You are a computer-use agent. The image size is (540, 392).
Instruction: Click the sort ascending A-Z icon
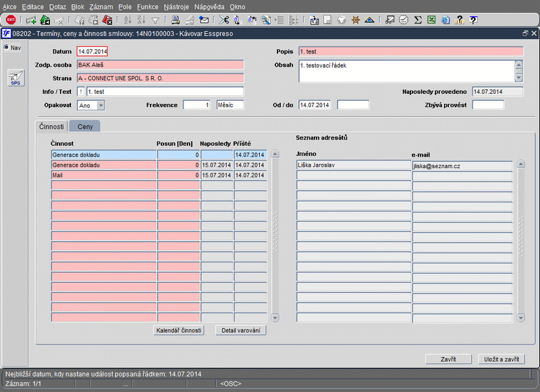click(128, 20)
